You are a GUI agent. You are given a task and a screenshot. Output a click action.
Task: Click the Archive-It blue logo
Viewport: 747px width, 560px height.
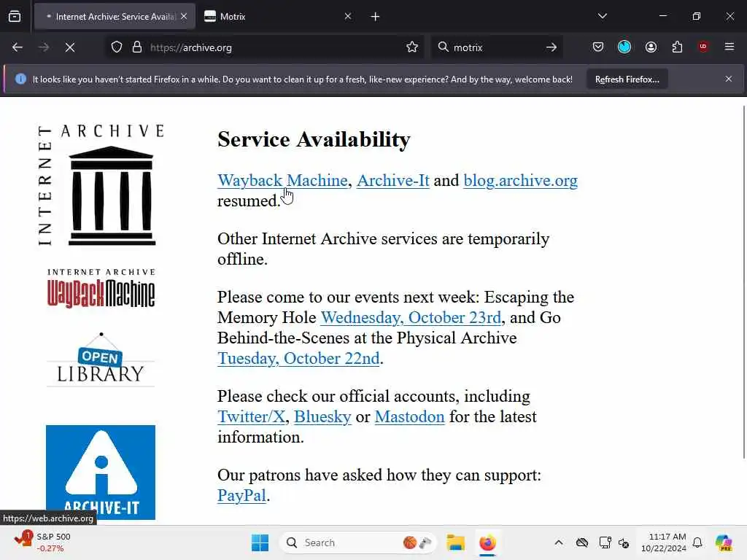pyautogui.click(x=101, y=472)
